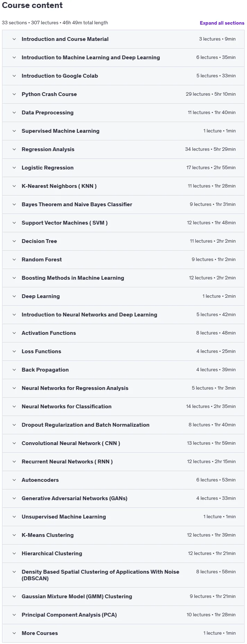Click Expand all sections link
Viewport: 247px width, 644px height.
click(x=222, y=23)
